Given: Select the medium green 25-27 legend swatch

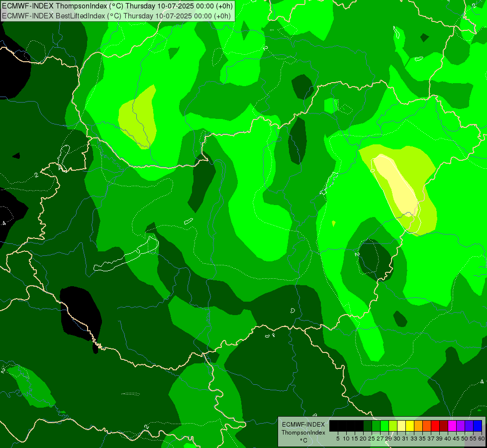Looking at the screenshot, I should (376, 426).
